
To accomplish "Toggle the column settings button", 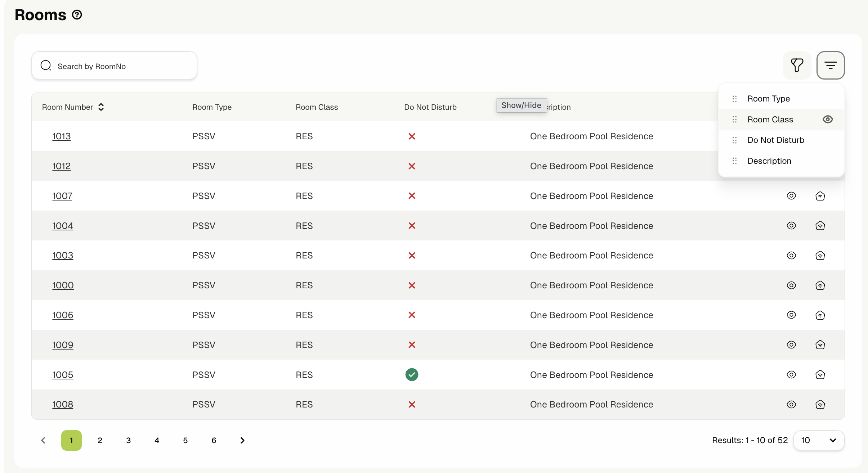I will click(x=831, y=65).
